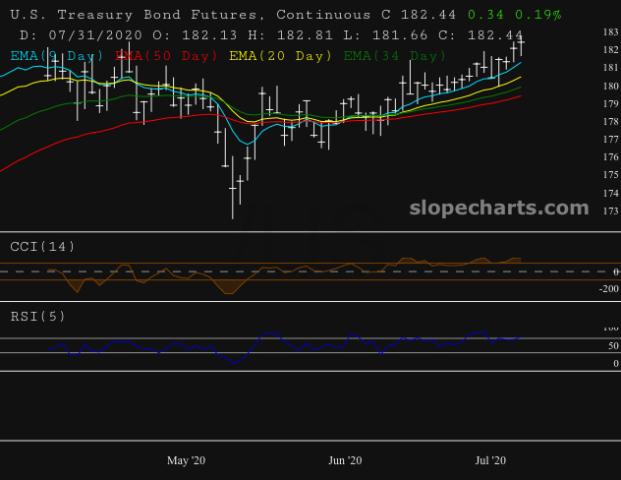Click the green 0.19% change value
The image size is (621, 480).
(539, 15)
